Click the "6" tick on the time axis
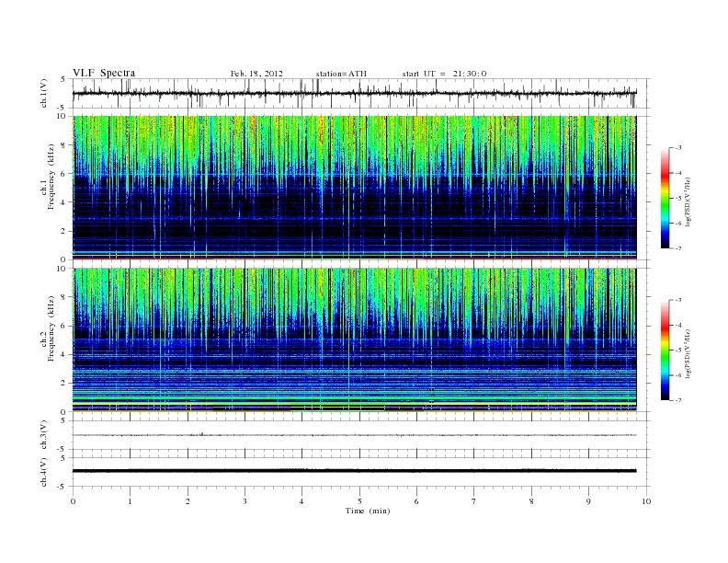Screen dimensions: 728x563 [416, 501]
